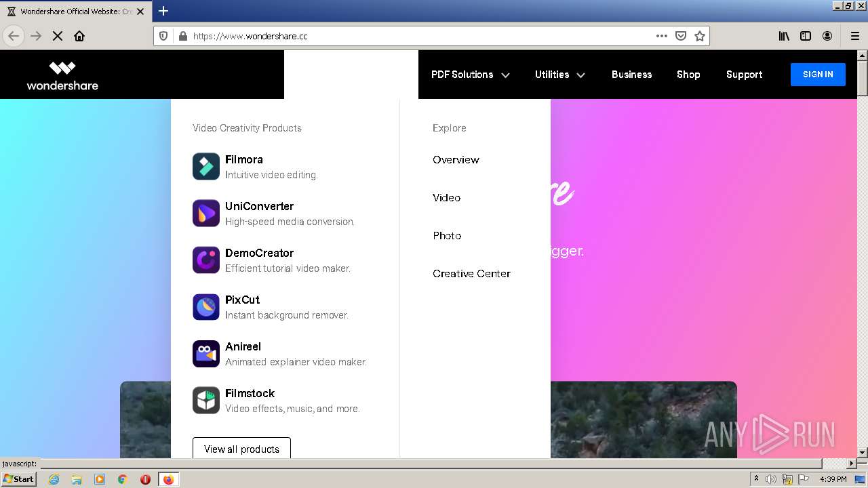Open Filmstock product link text
Screen dimensions: 868x488
point(250,394)
